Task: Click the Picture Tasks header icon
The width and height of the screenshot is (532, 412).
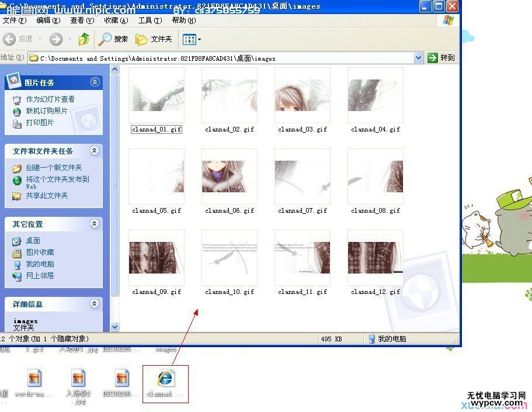Action: [x=14, y=80]
